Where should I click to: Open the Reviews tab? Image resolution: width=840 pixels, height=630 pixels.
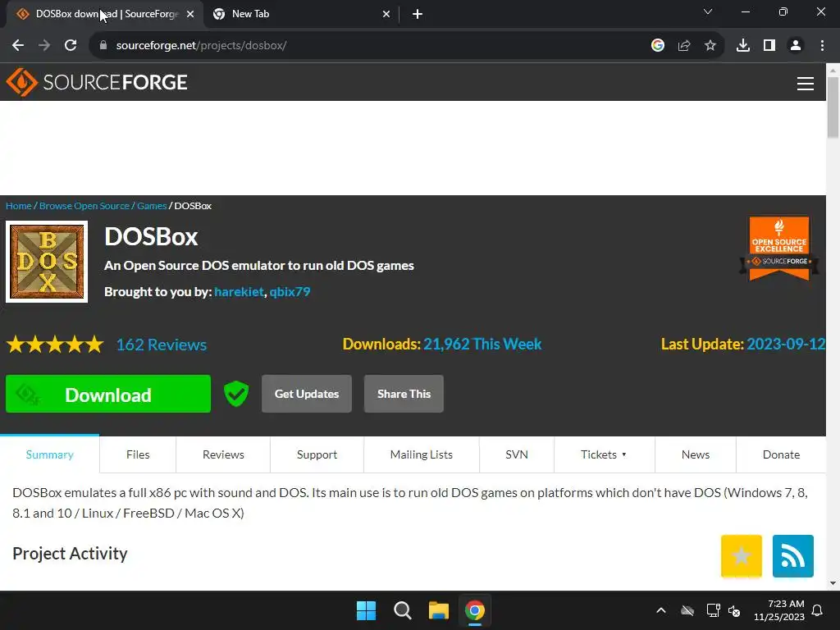tap(223, 454)
